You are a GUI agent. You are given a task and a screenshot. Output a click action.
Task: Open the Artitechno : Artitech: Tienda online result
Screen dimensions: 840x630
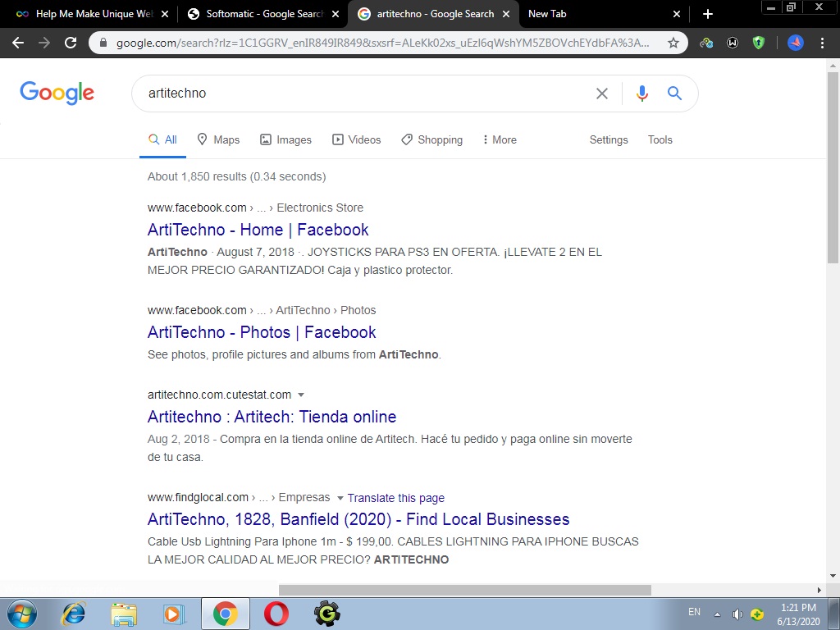(272, 417)
